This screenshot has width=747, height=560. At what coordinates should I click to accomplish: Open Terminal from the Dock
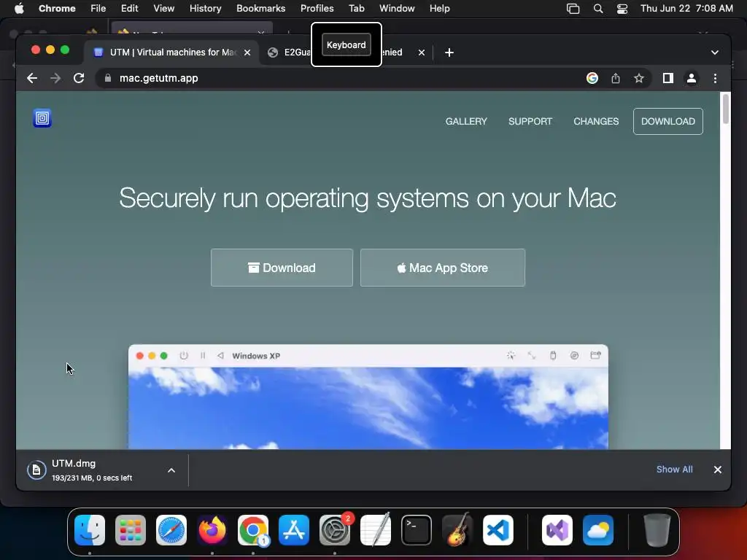[417, 530]
